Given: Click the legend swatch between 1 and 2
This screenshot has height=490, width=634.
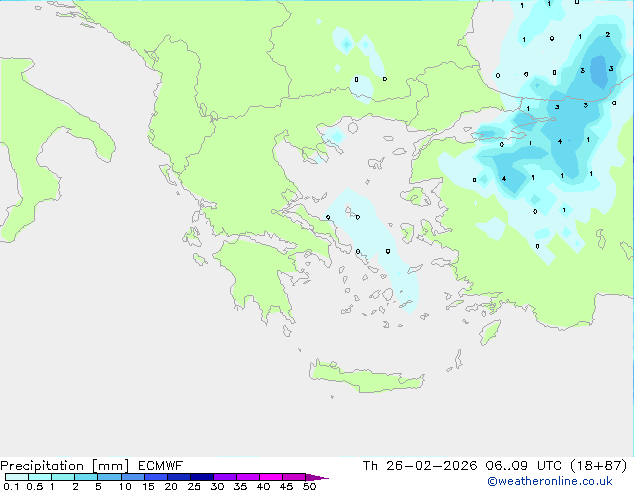Looking at the screenshot, I should (63, 477).
